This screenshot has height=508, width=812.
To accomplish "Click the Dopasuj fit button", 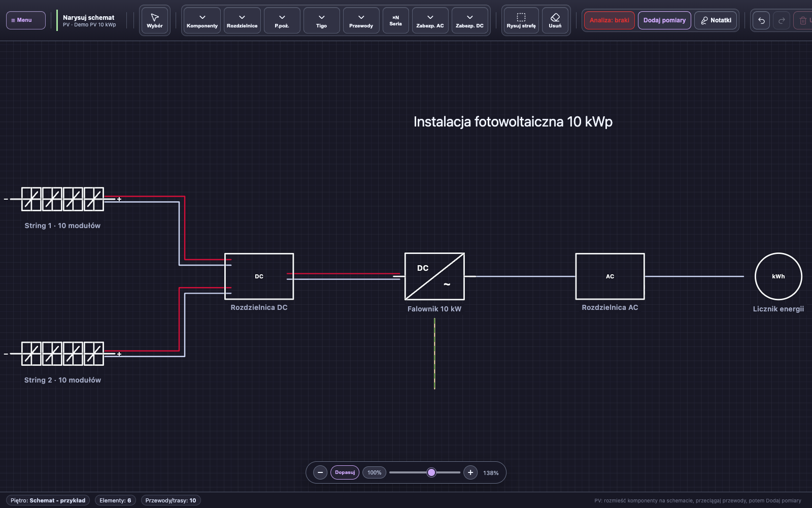I will (x=345, y=472).
